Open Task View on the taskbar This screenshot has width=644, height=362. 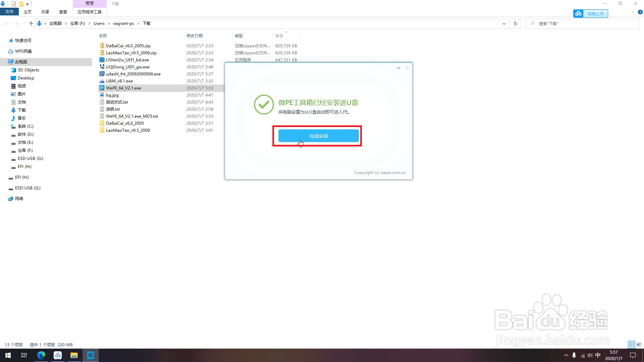pos(24,355)
